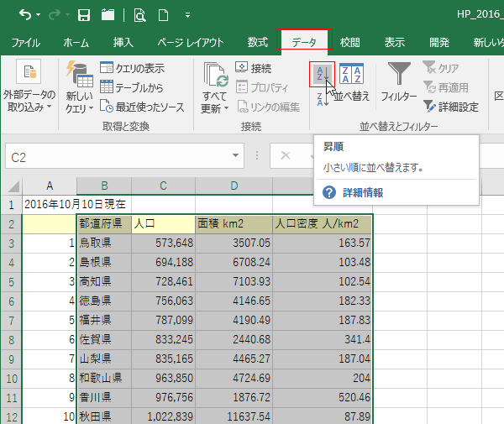Open the custom sort (並べ替え) dialog
This screenshot has width=504, height=424.
(352, 81)
